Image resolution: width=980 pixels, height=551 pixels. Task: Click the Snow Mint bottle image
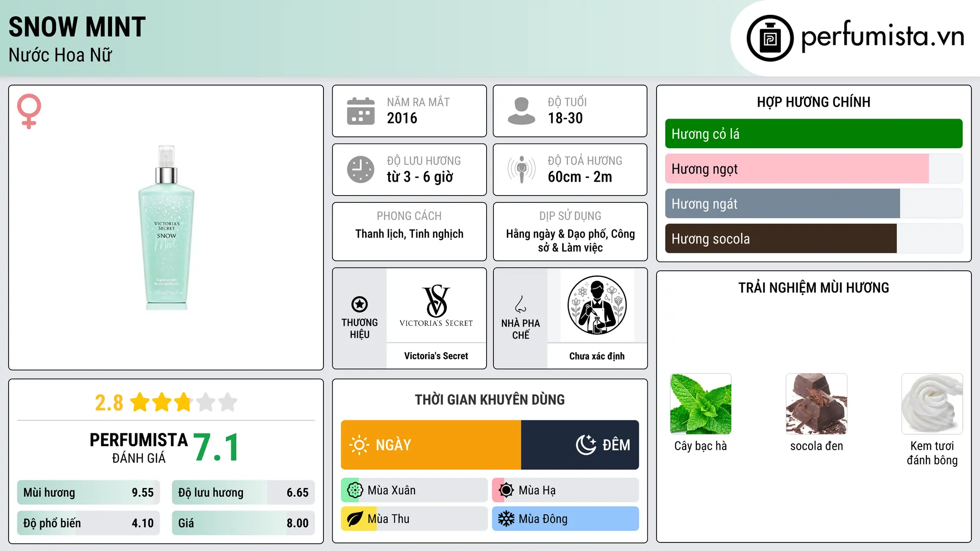click(166, 228)
